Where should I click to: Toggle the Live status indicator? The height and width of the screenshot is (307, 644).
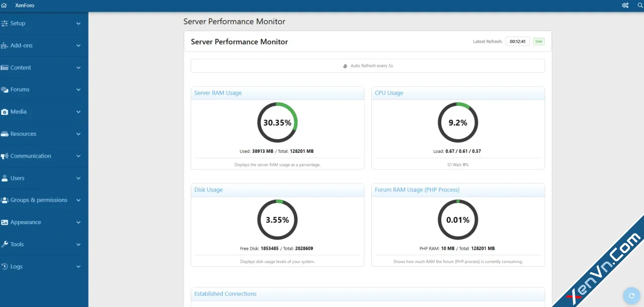[x=538, y=41]
